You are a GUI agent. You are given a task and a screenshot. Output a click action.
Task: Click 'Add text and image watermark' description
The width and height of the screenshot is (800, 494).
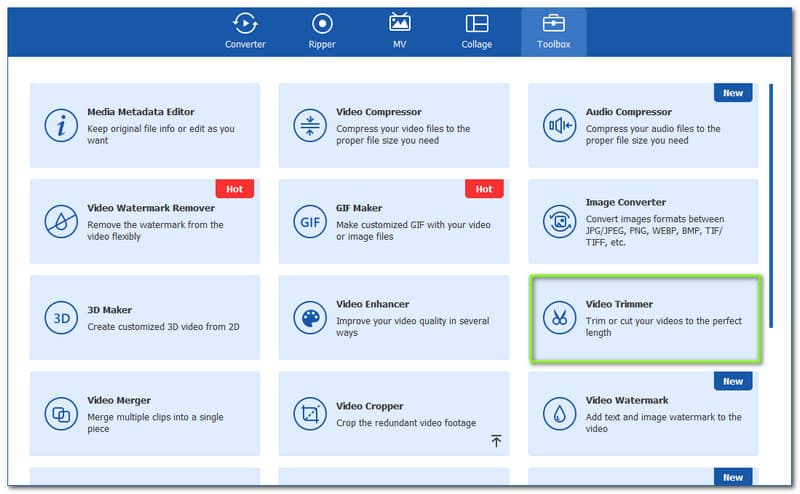coord(663,423)
